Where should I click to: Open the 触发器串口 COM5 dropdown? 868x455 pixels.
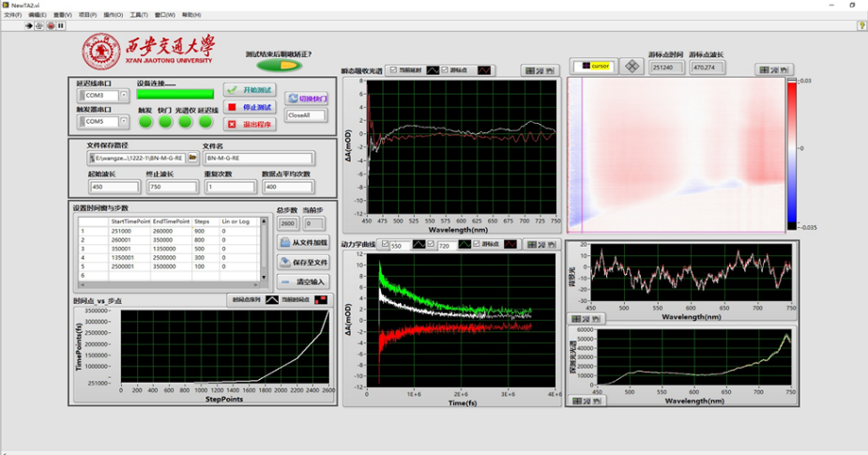click(124, 122)
